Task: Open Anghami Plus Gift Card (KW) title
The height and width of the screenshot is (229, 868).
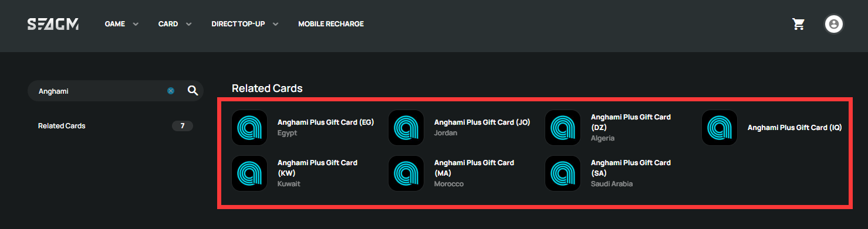Action: pos(317,168)
